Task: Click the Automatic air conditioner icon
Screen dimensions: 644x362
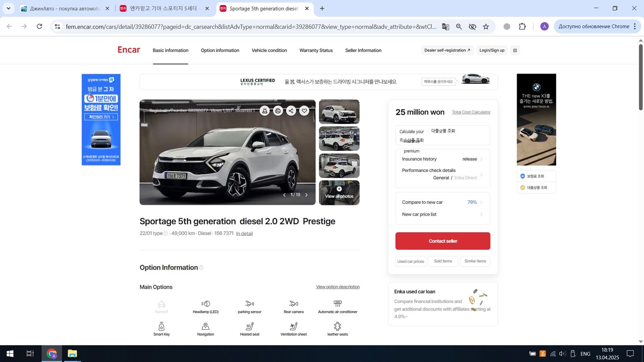Action: click(x=338, y=304)
